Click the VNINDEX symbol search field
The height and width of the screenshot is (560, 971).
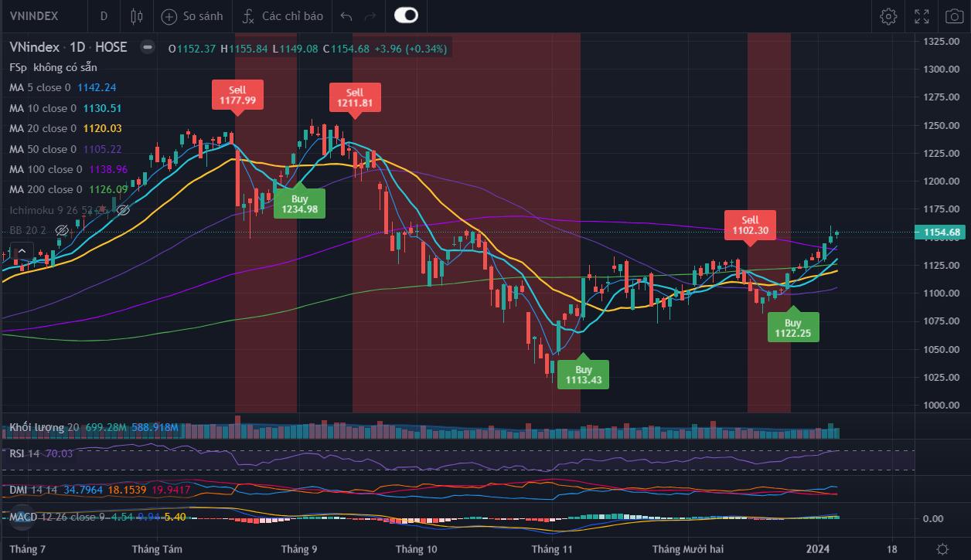pyautogui.click(x=40, y=15)
